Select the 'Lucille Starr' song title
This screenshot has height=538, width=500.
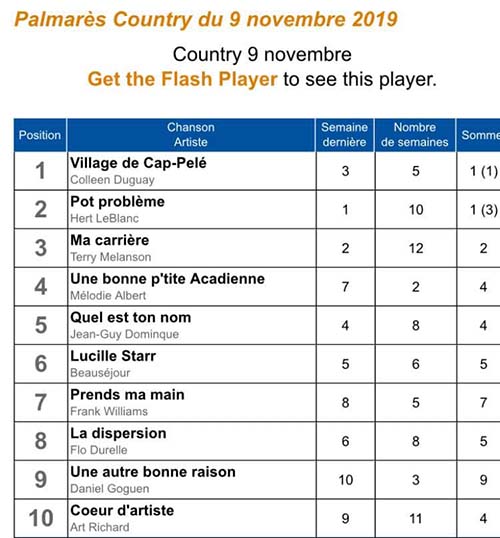coord(113,356)
